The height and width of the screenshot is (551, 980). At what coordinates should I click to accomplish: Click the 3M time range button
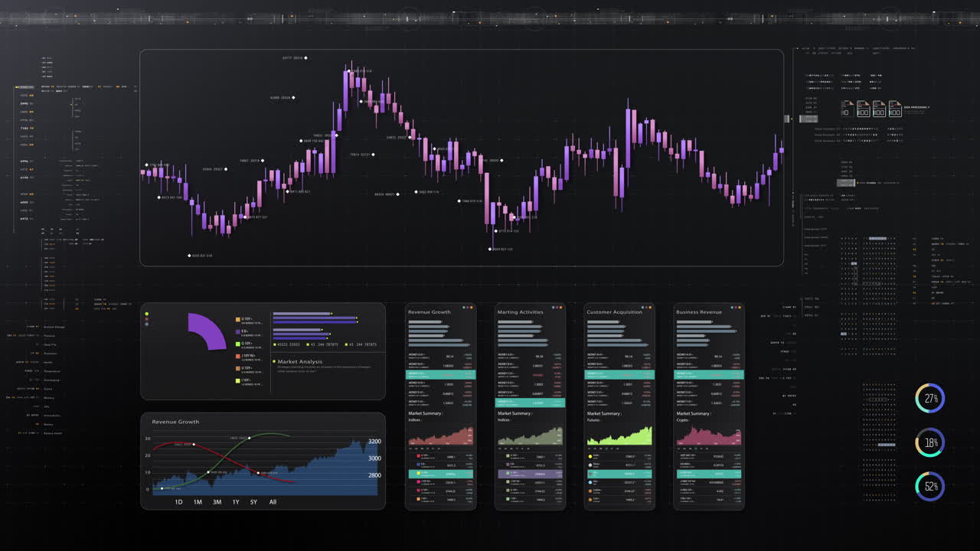pos(217,502)
